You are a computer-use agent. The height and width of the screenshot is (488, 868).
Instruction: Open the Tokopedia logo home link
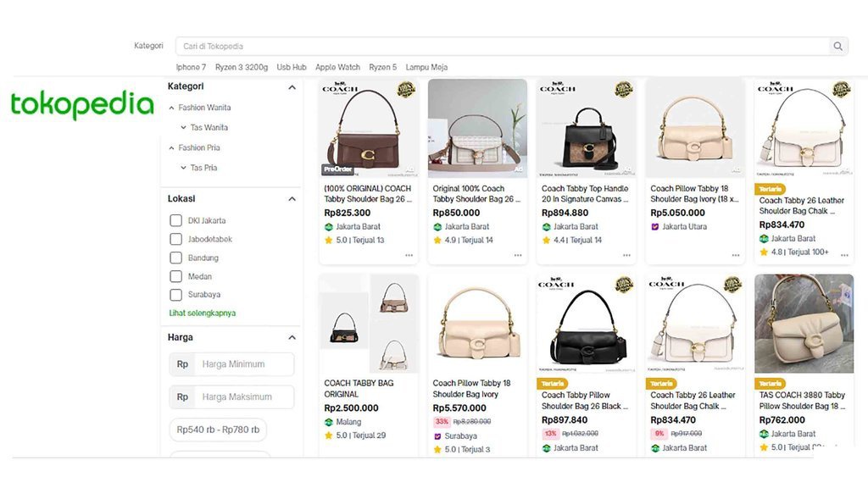[x=82, y=104]
